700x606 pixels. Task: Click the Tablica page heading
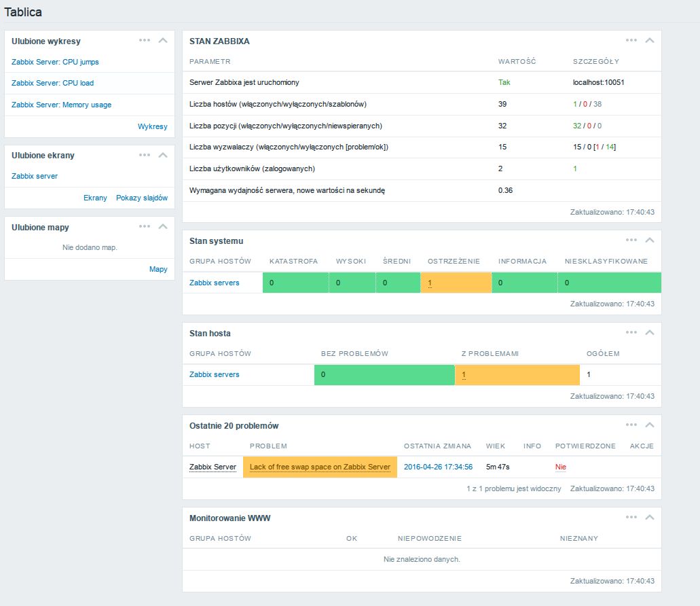tap(23, 12)
